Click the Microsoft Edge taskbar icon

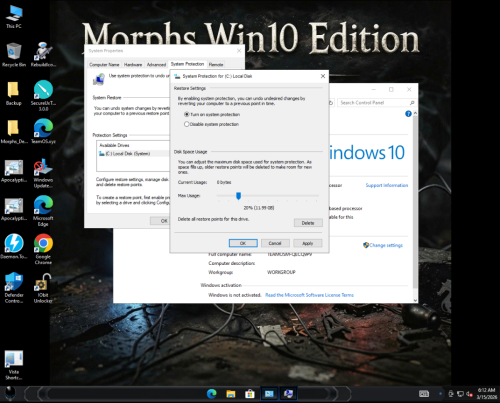pyautogui.click(x=212, y=394)
